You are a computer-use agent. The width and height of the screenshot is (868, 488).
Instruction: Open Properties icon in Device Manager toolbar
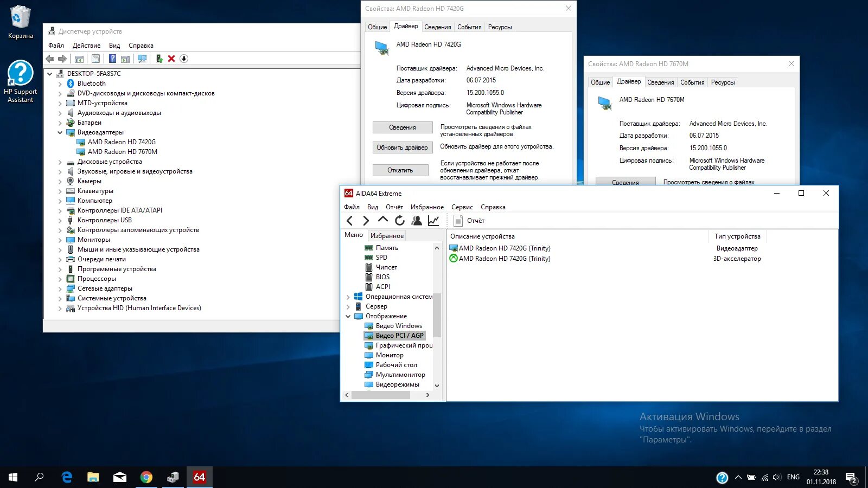[95, 59]
